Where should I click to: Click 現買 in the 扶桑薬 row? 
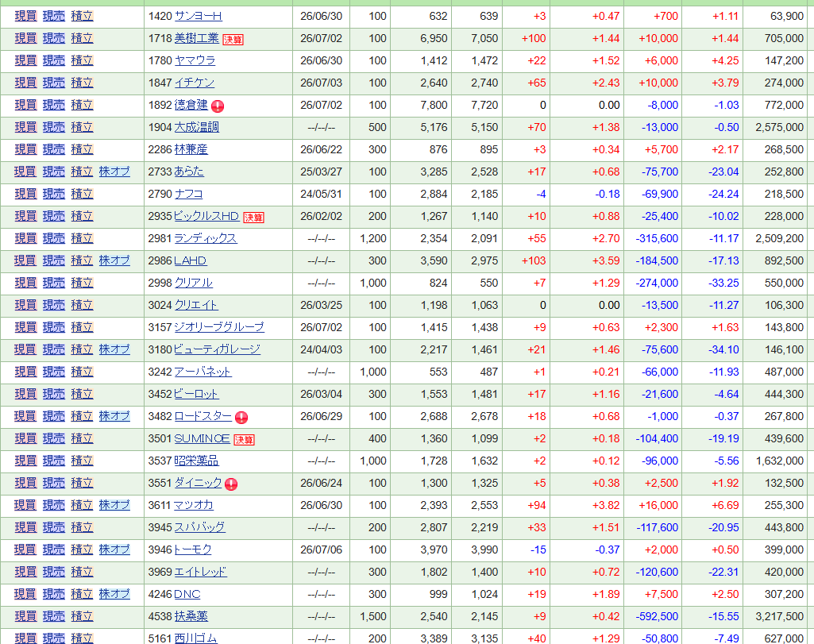coord(25,616)
